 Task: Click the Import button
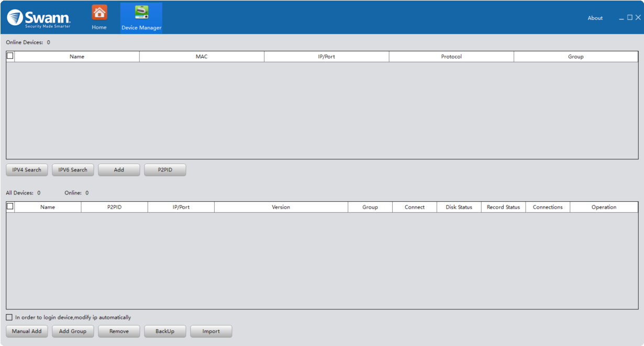pyautogui.click(x=211, y=331)
